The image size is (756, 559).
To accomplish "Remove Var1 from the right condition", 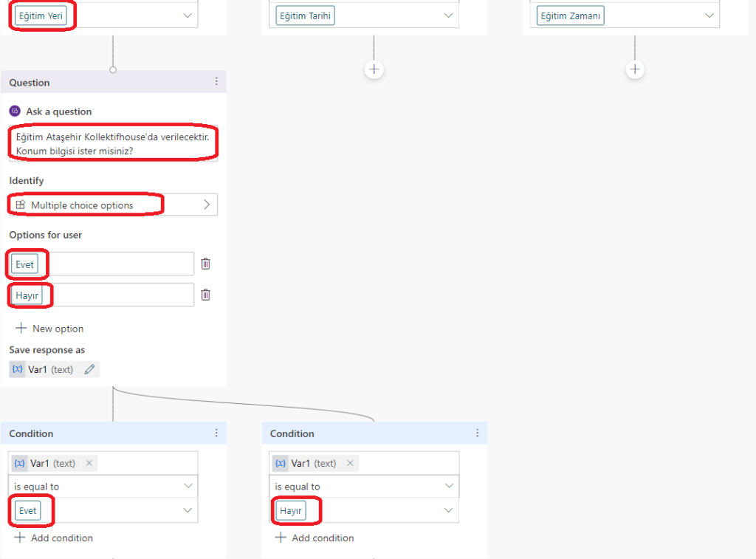I will (x=351, y=463).
